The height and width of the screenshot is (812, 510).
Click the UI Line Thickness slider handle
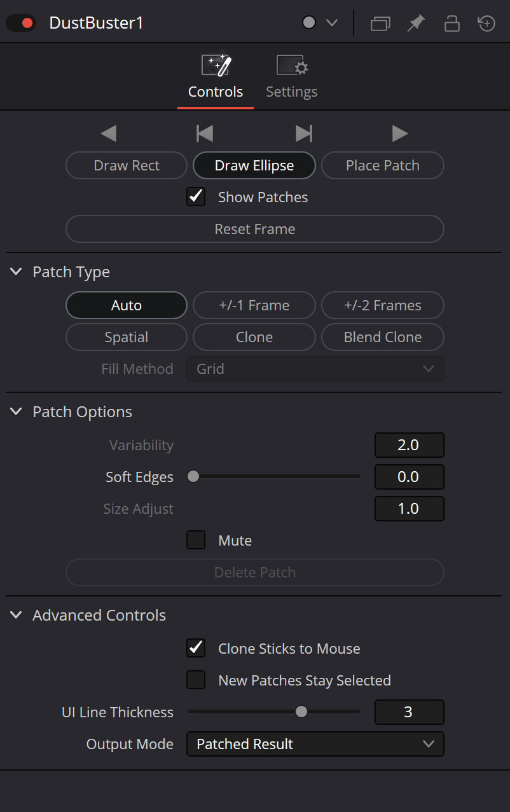[x=301, y=712]
